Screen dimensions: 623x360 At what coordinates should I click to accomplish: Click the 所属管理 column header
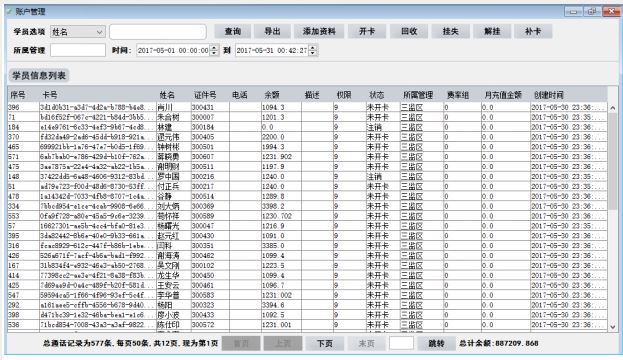point(418,95)
